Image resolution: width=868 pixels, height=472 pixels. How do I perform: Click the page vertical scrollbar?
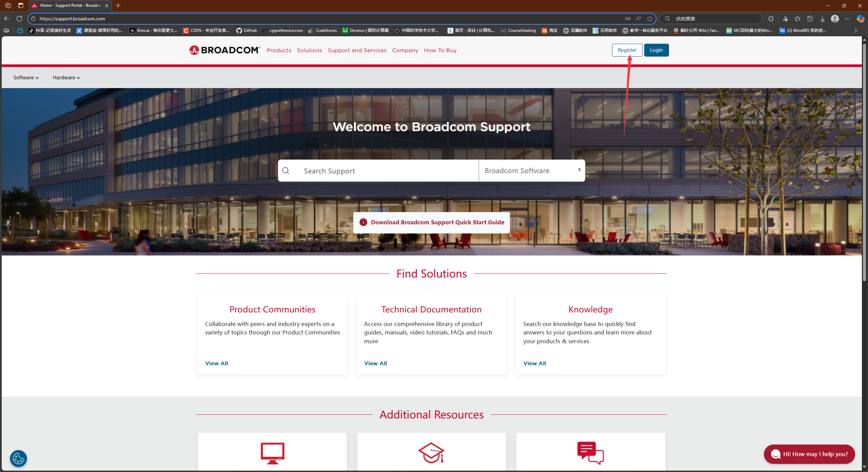coord(864,163)
